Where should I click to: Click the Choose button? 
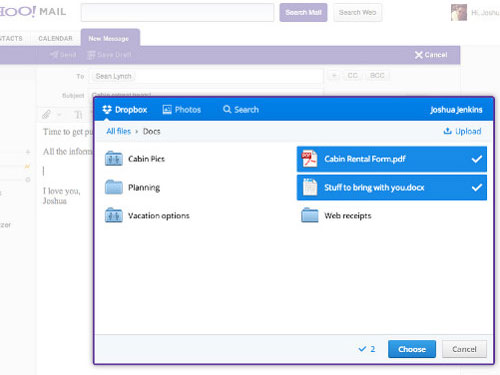412,349
